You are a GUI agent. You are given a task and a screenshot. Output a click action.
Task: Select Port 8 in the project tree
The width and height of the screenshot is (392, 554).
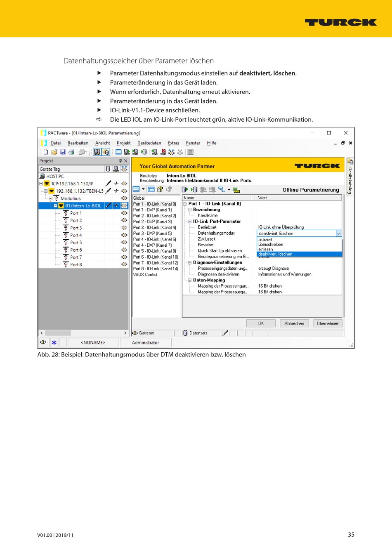pos(76,264)
